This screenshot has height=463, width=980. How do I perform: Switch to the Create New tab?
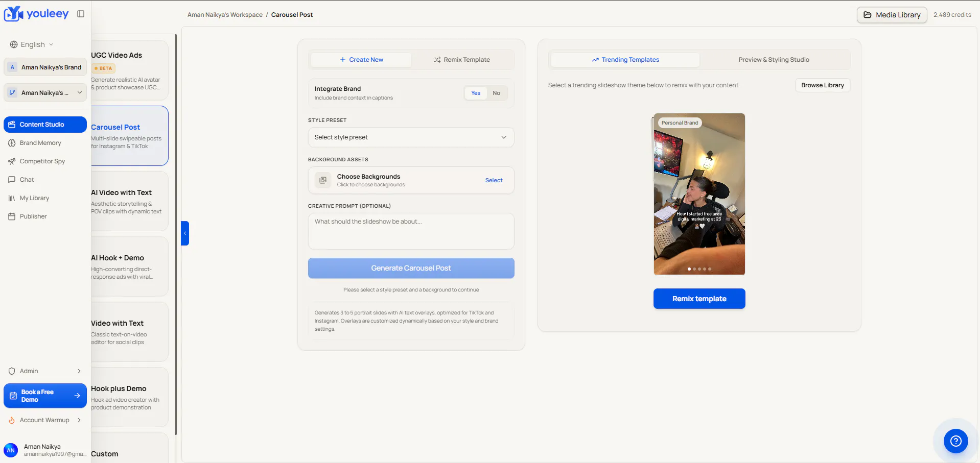tap(361, 60)
